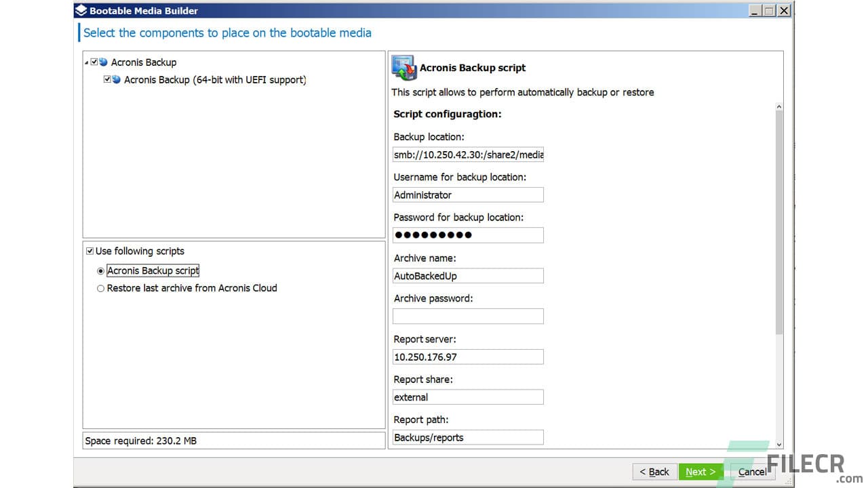Click the Acronis Backup script icon
868x488 pixels.
point(403,67)
